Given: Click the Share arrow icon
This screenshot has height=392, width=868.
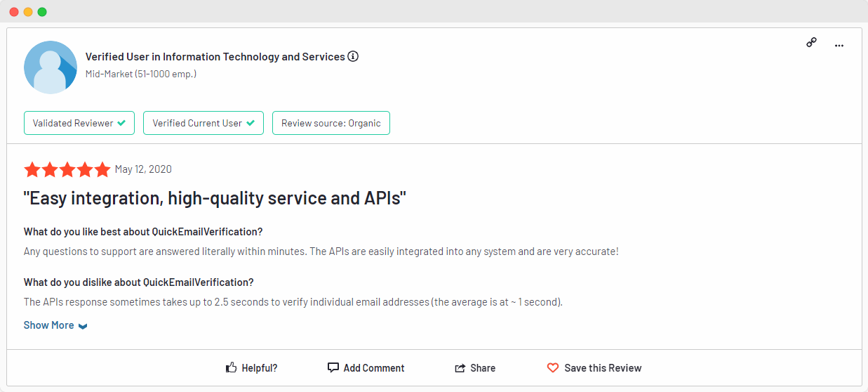Looking at the screenshot, I should click(460, 368).
